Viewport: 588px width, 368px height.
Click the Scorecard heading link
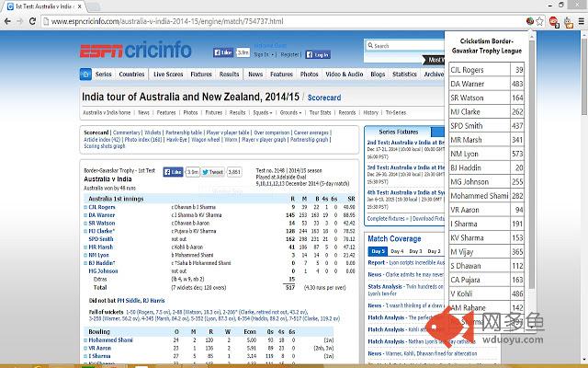pos(324,98)
